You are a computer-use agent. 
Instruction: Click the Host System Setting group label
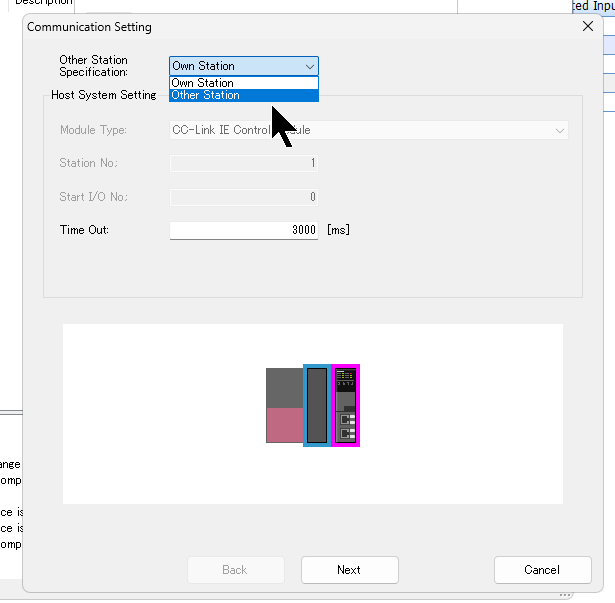pos(104,95)
